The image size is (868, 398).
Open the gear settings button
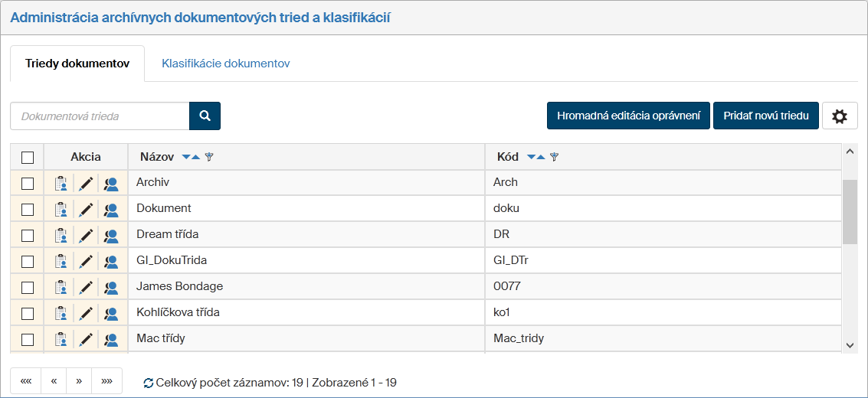840,116
